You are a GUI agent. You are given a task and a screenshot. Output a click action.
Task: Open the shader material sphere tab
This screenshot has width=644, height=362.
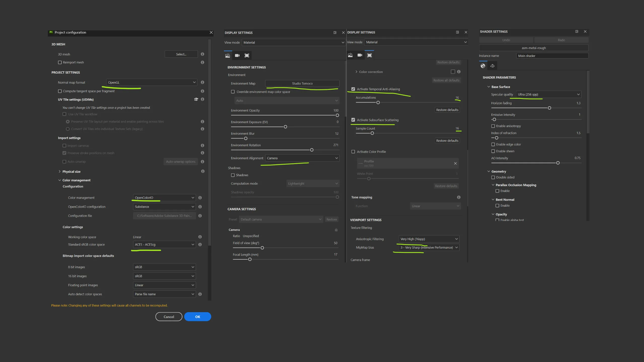pyautogui.click(x=483, y=66)
